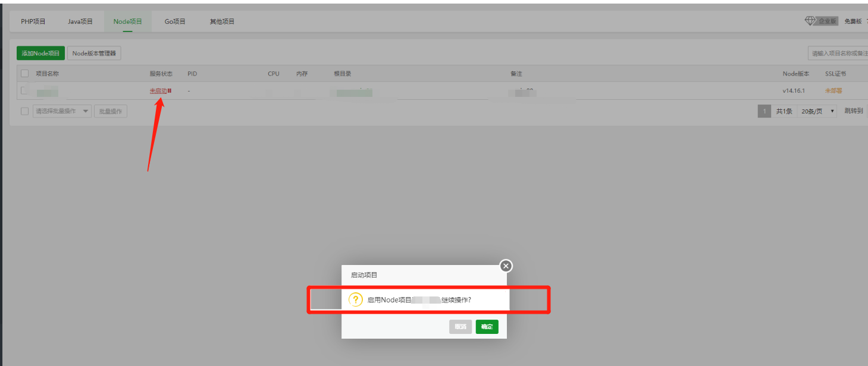This screenshot has width=868, height=366.
Task: Switch to the Go项目 tab
Action: [x=176, y=21]
